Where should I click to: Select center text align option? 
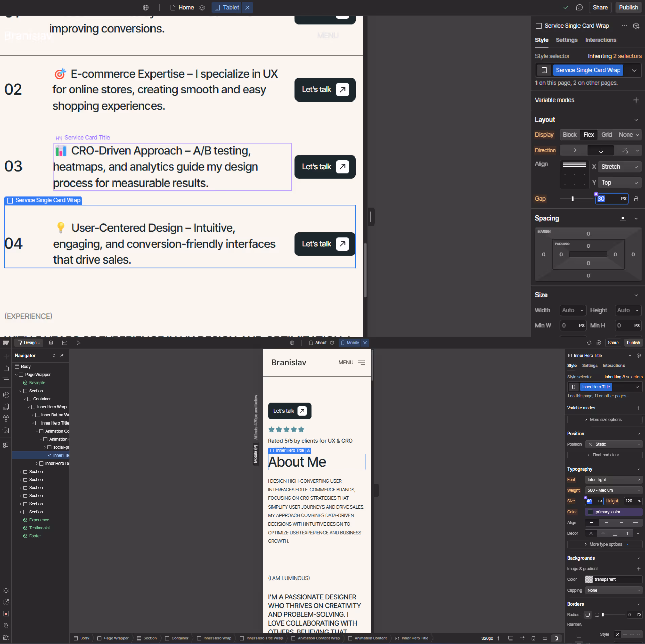point(606,522)
